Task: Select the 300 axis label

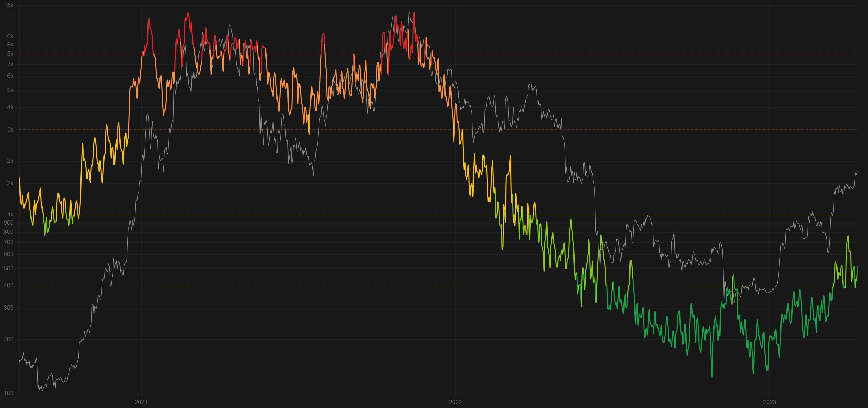Action: tap(9, 308)
